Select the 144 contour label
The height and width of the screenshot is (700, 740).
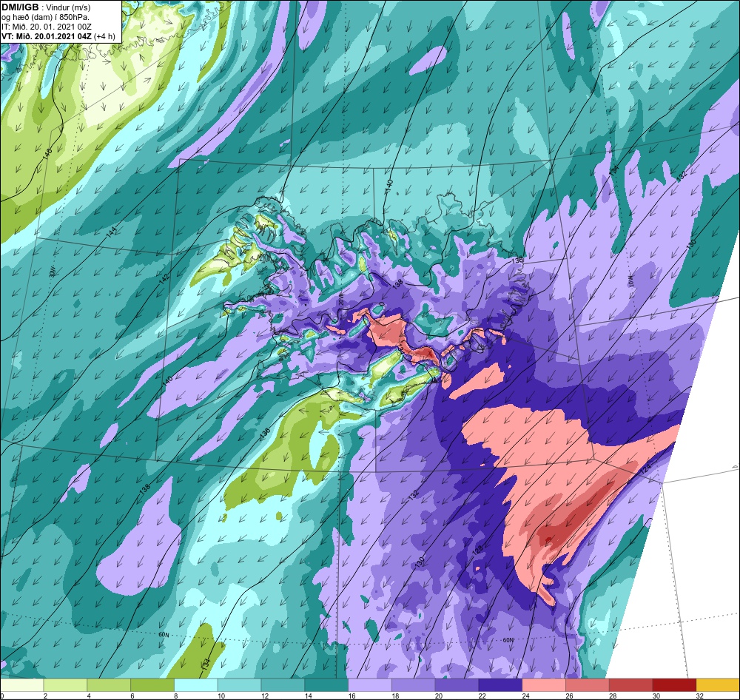click(x=112, y=232)
